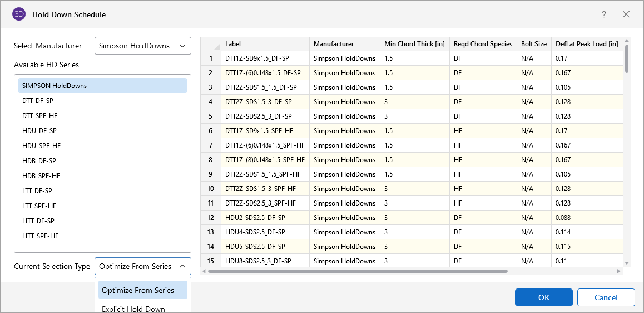The height and width of the screenshot is (313, 644).
Task: Select row 12 header in the table
Action: pos(211,218)
